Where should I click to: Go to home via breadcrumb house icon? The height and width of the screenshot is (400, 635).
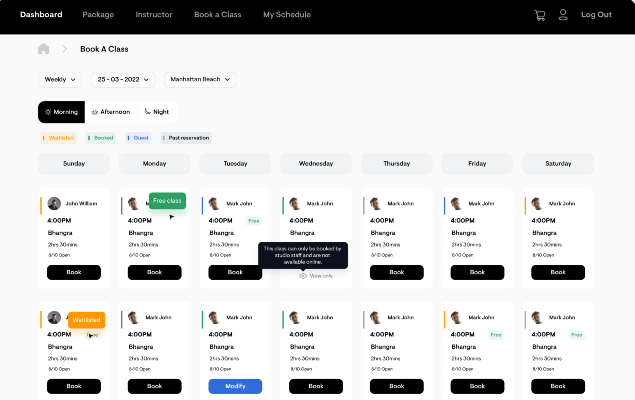[43, 49]
